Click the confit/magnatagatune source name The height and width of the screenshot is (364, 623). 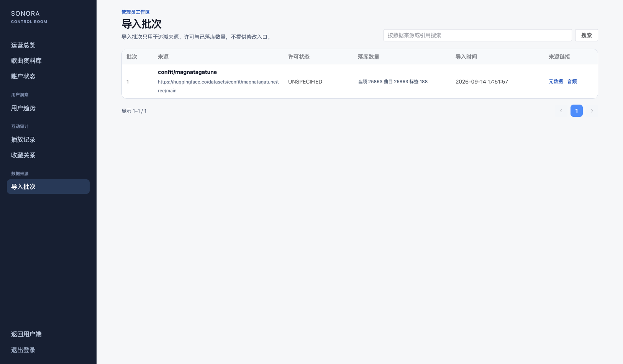coord(187,72)
